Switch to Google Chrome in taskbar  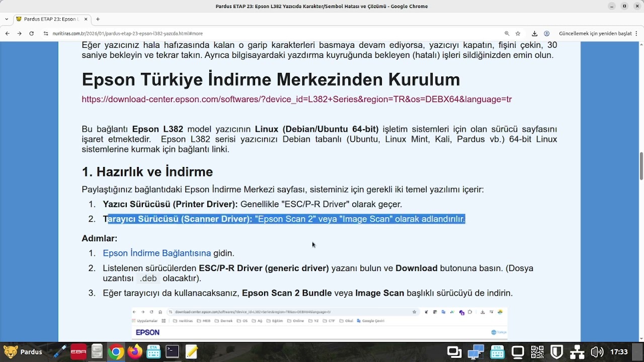[116, 351]
